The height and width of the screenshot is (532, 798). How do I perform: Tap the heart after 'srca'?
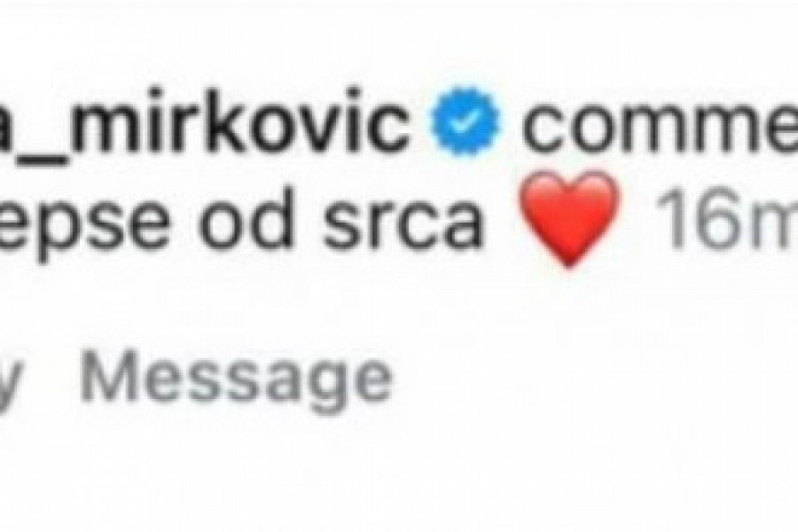(569, 219)
